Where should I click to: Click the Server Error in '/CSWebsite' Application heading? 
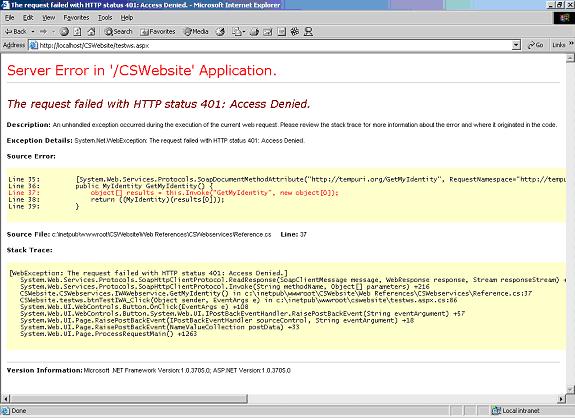142,70
